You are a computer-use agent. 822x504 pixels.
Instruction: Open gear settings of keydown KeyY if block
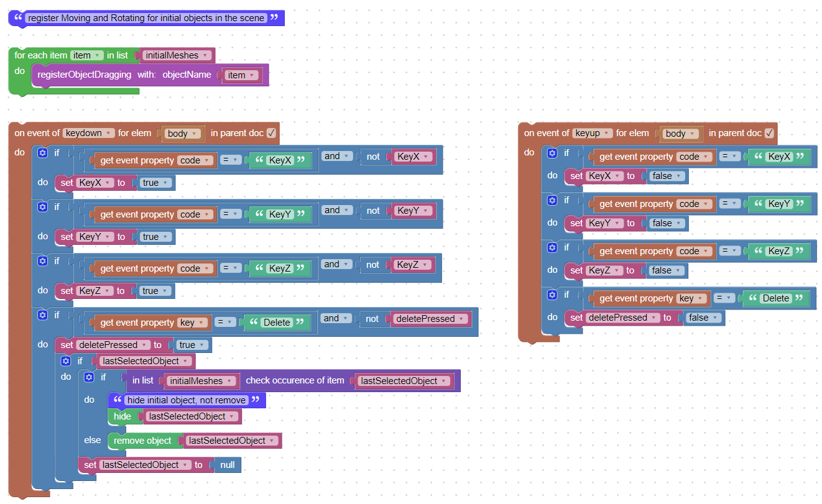click(x=42, y=206)
